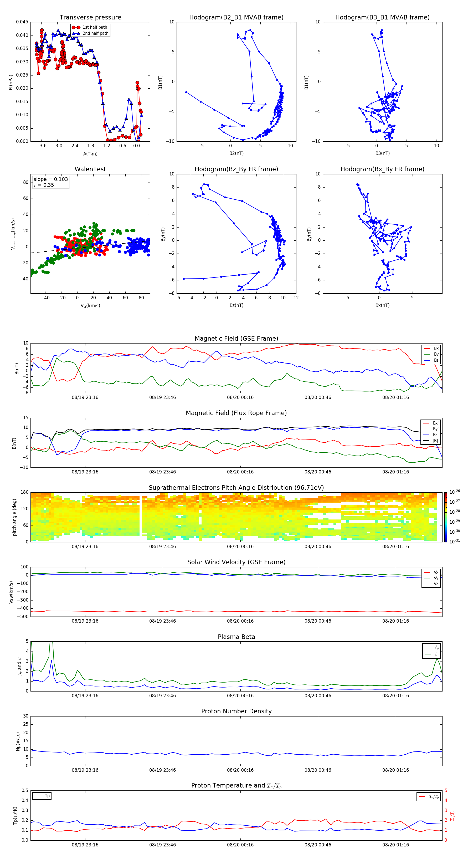The height and width of the screenshot is (868, 473).
Task: Click the 'Proton Number Density' title
Action: tap(236, 712)
